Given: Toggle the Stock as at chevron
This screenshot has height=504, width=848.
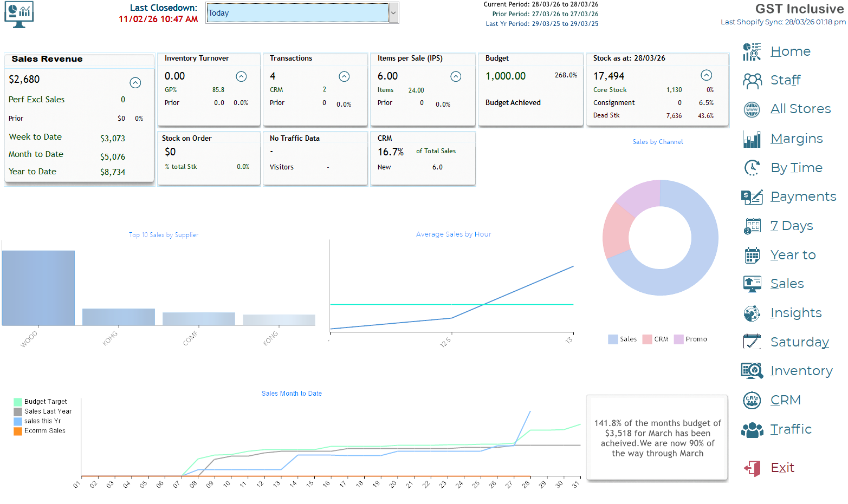Looking at the screenshot, I should pyautogui.click(x=706, y=75).
